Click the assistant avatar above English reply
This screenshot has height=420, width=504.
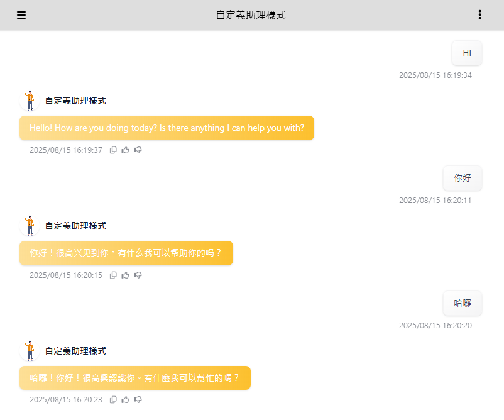[x=30, y=101]
